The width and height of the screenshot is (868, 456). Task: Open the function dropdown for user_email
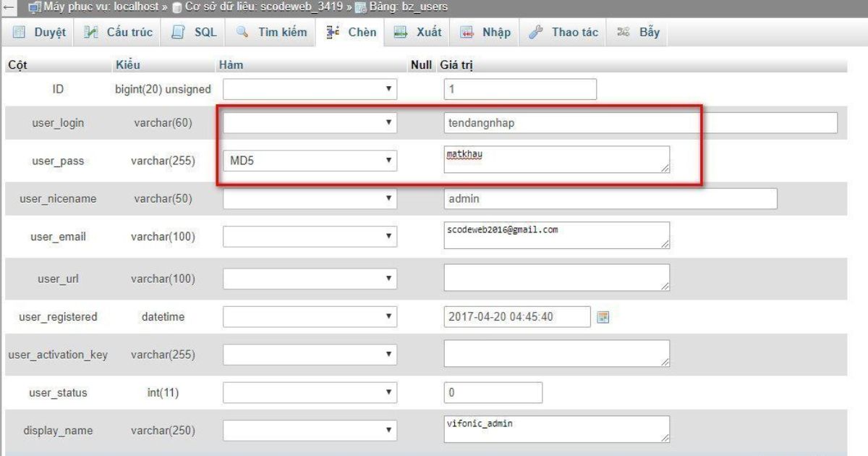(310, 236)
